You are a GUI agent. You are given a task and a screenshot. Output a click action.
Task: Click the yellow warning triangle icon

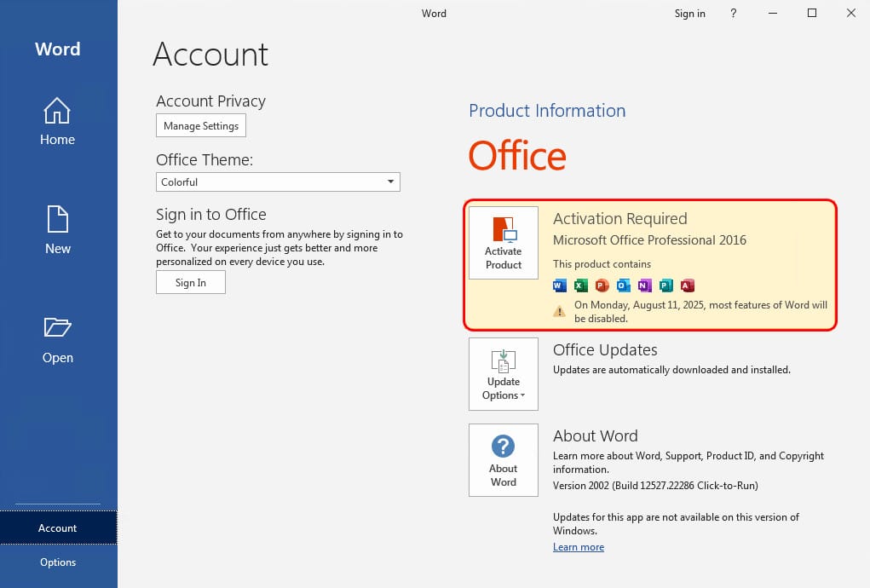(559, 311)
